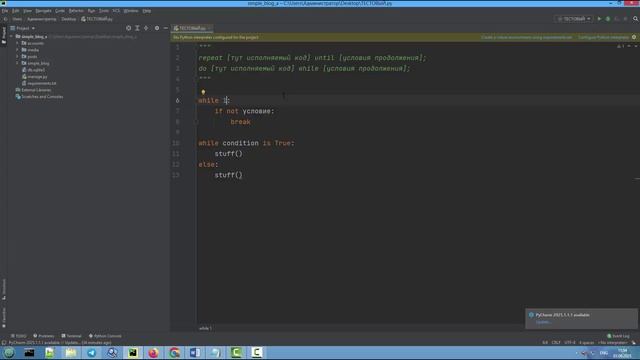Open the TODO tool window tab

(x=18, y=336)
